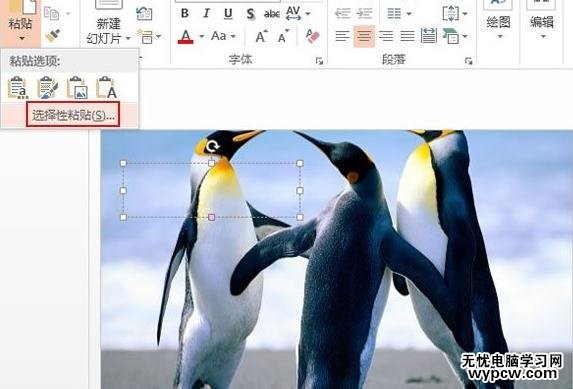This screenshot has height=389, width=573.
Task: Paste keeping source formatting icon
Action: coord(48,87)
